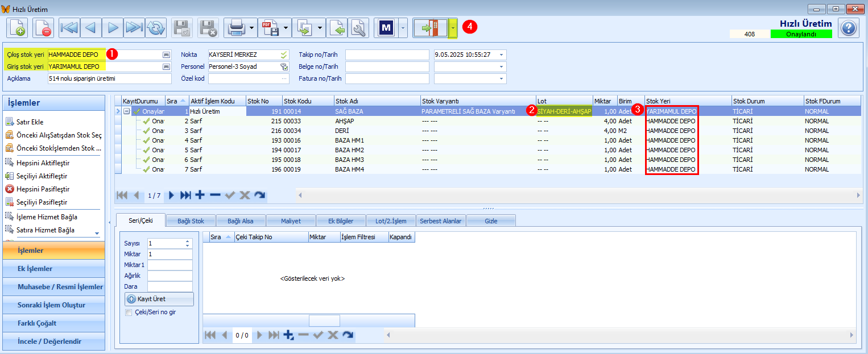
Task: Click the Kayıt Üret button
Action: pyautogui.click(x=159, y=299)
